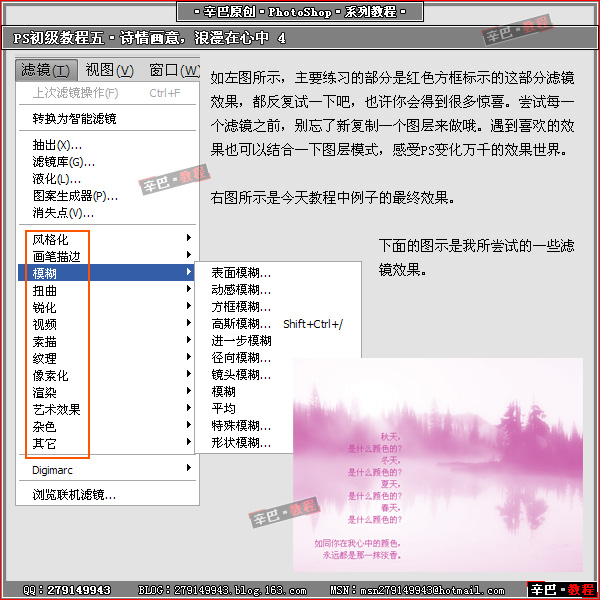Choose 转换为智能滤镜 from the filter menu
The width and height of the screenshot is (600, 600).
(x=74, y=118)
